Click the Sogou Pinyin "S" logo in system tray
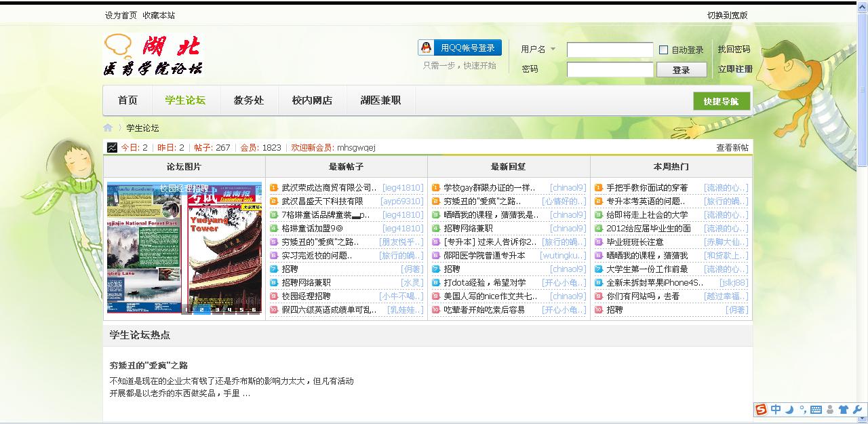Image resolution: width=868 pixels, height=424 pixels. (x=761, y=409)
